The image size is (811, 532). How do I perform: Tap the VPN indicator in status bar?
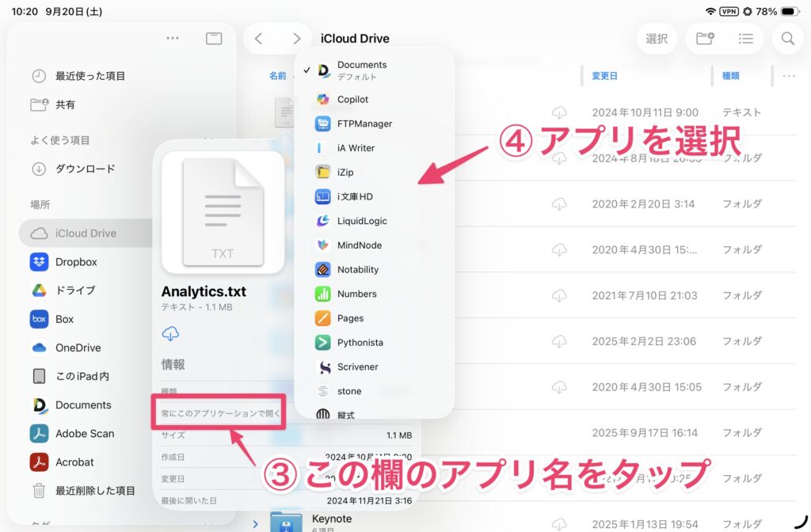coord(729,11)
